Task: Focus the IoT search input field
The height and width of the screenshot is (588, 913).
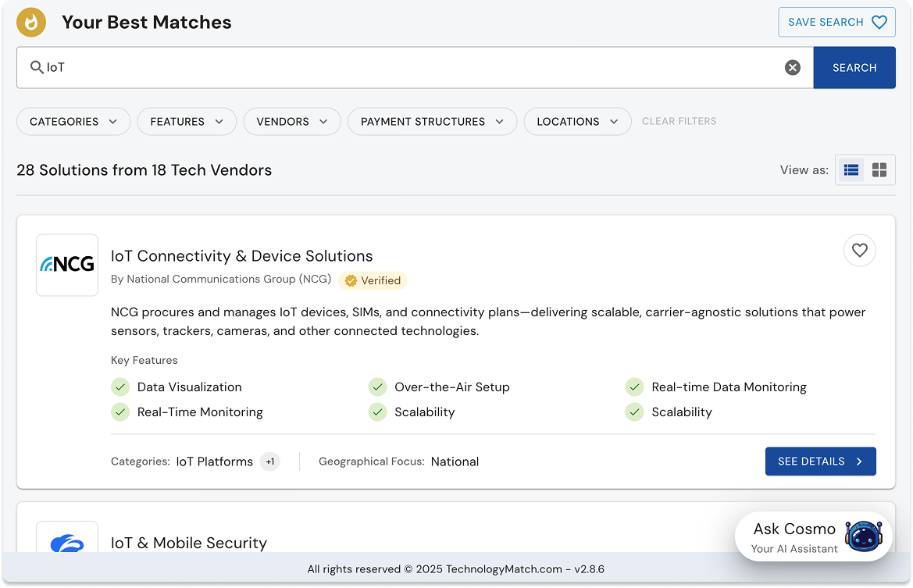Action: (415, 67)
